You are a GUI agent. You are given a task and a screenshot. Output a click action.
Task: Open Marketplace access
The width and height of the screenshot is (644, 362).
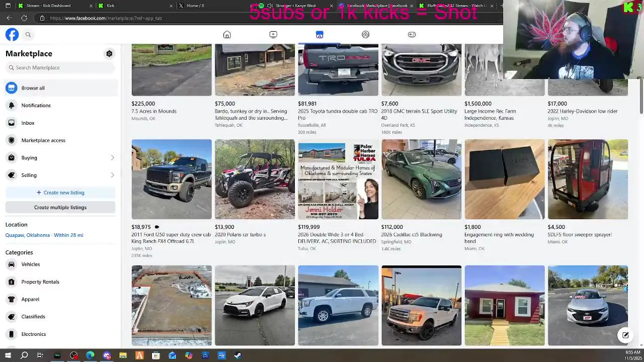pyautogui.click(x=60, y=140)
